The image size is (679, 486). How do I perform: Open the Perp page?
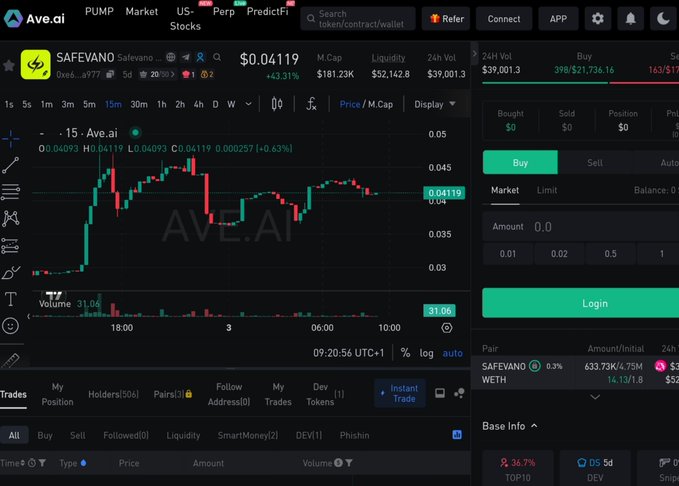[x=224, y=12]
